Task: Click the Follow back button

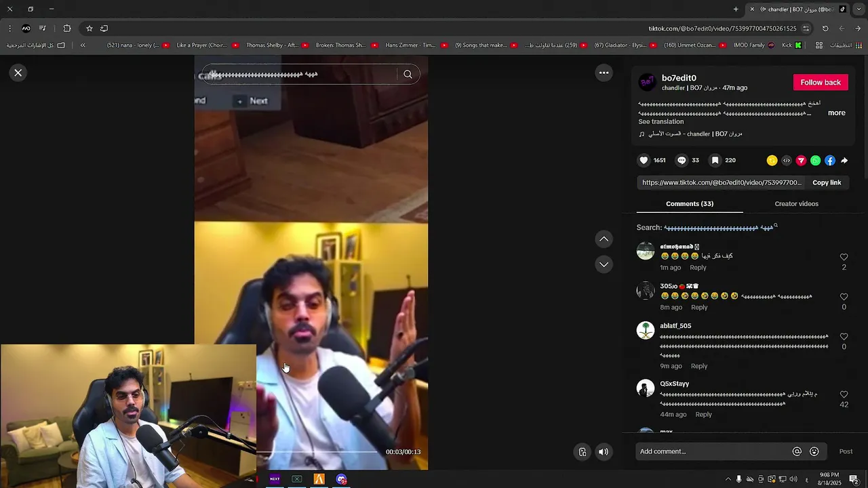Action: [821, 83]
